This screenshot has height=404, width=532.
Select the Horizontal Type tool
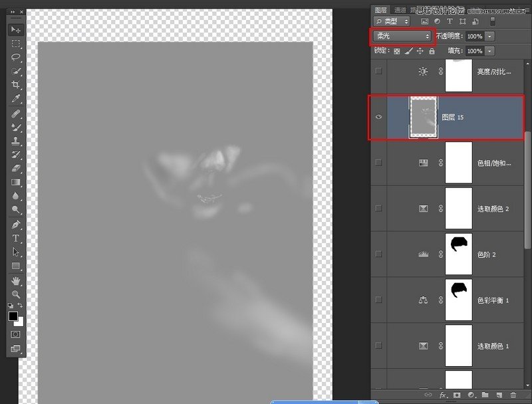[15, 239]
